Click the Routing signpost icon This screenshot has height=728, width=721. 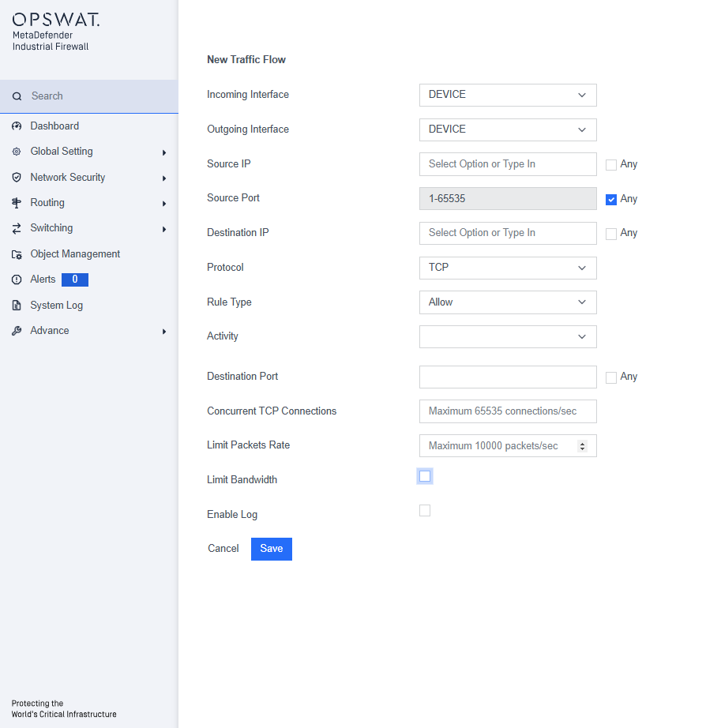point(17,203)
